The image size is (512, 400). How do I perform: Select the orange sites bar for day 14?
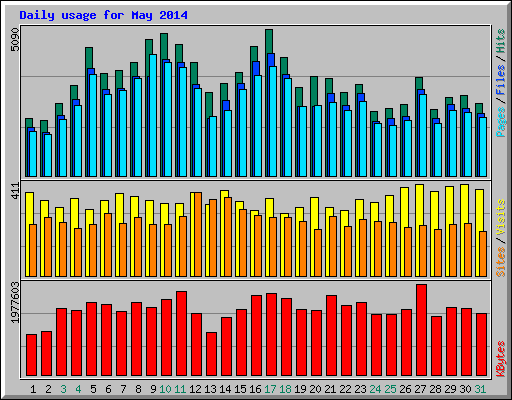pyautogui.click(x=228, y=237)
